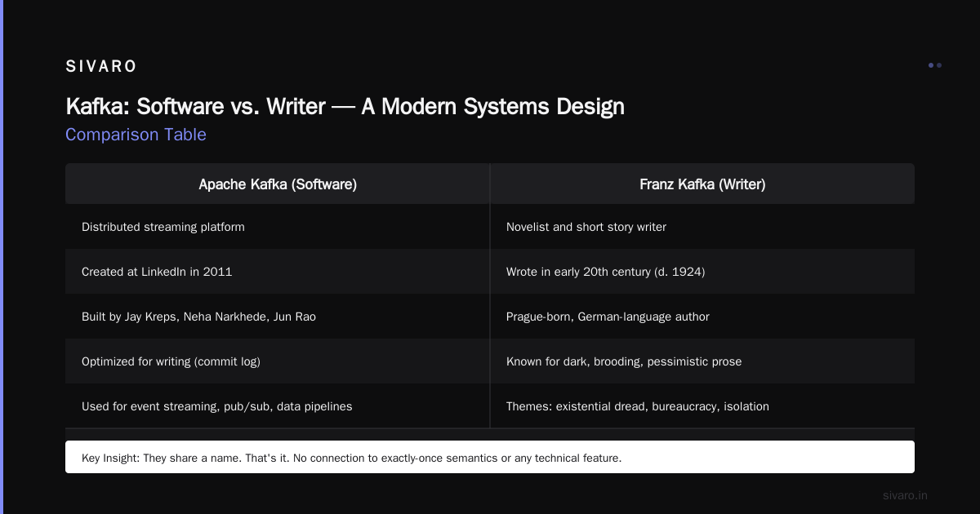Select the Franz Kafka (Writer) column header
This screenshot has width=980, height=514.
(702, 184)
